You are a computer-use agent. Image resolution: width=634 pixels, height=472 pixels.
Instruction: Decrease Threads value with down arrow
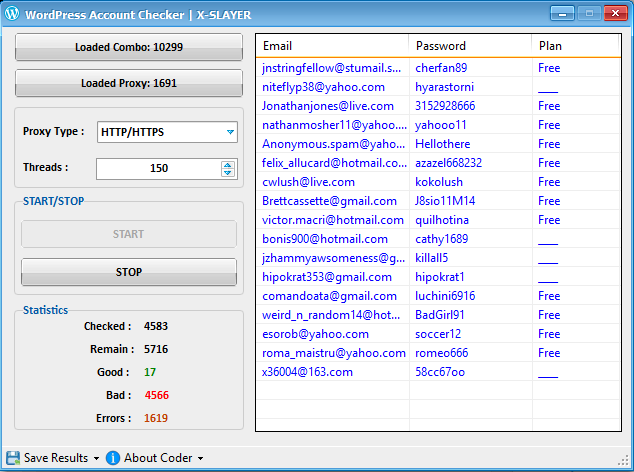(x=228, y=173)
